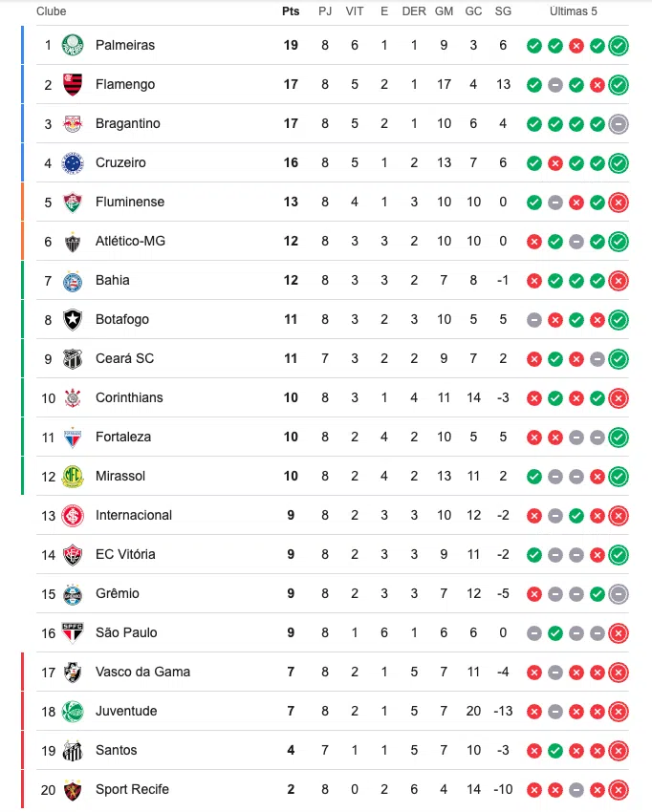
Task: Open the Internacional club name link
Action: pos(134,515)
